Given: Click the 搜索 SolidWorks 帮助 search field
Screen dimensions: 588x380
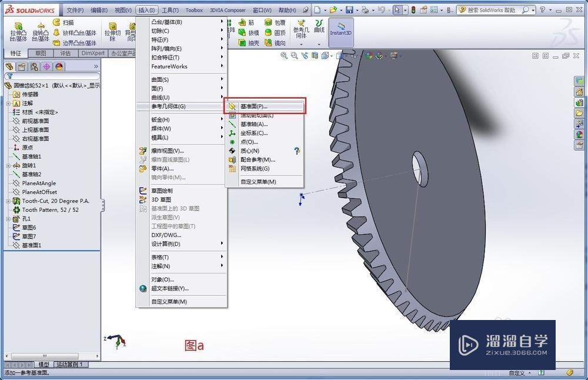Looking at the screenshot, I should [x=492, y=10].
